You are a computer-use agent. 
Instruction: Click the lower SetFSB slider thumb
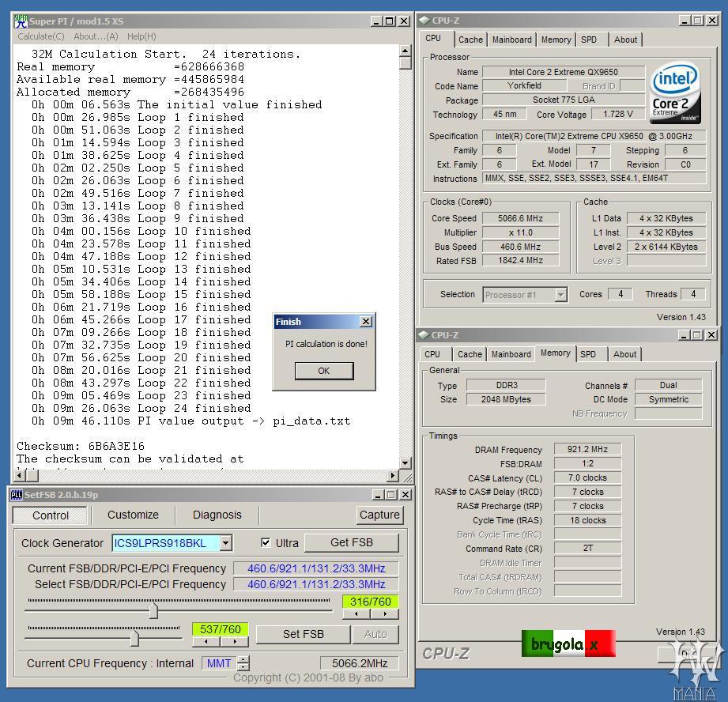(134, 637)
